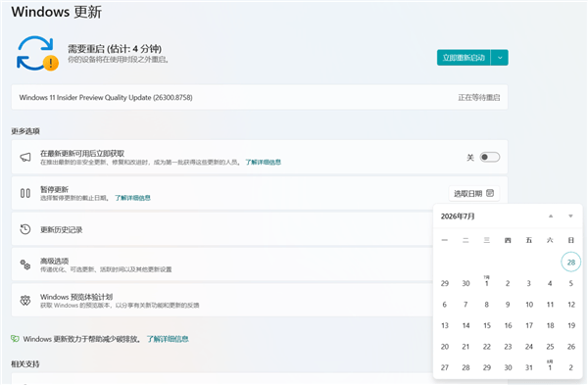Viewport: 588px width, 385px height.
Task: Select date 14 in the calendar
Action: click(x=465, y=325)
